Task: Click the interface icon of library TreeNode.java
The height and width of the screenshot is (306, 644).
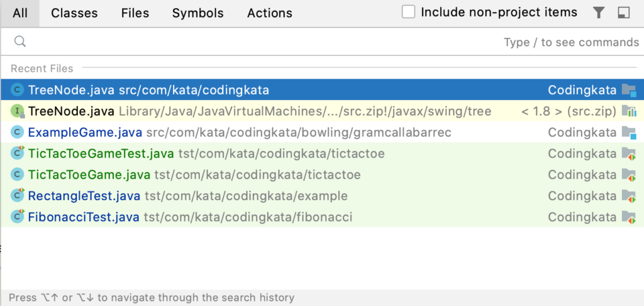Action: 18,111
